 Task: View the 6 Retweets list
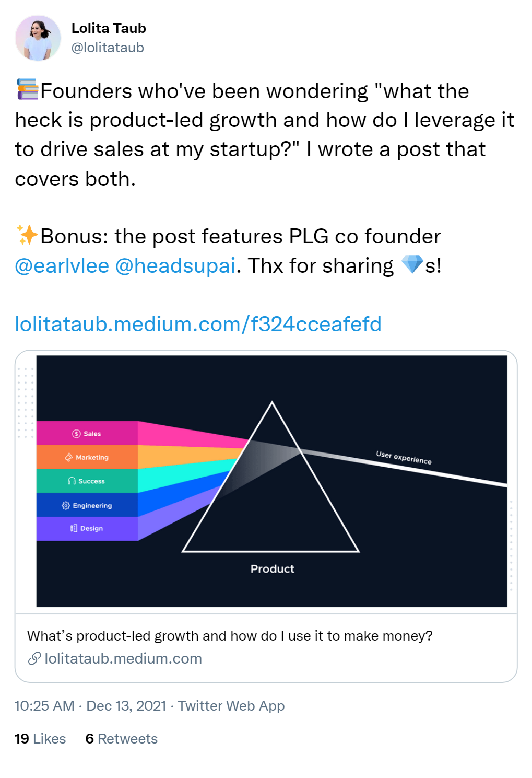pos(122,739)
